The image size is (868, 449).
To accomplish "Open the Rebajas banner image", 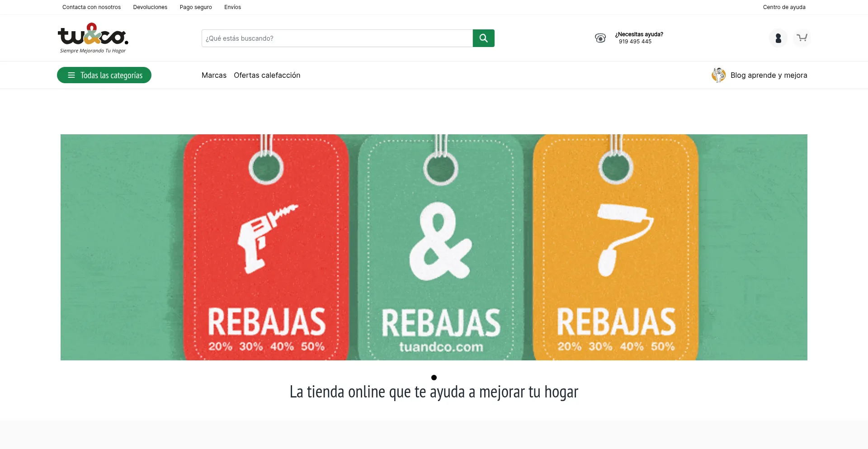I will (434, 247).
